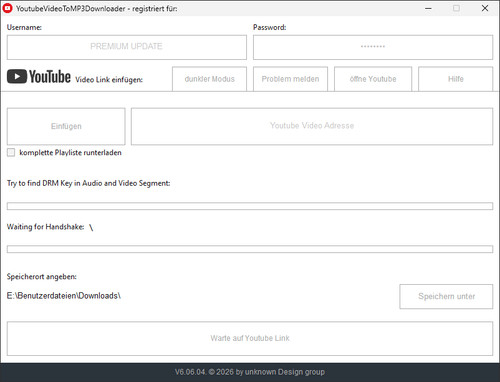Click the app icon in title bar

7,8
